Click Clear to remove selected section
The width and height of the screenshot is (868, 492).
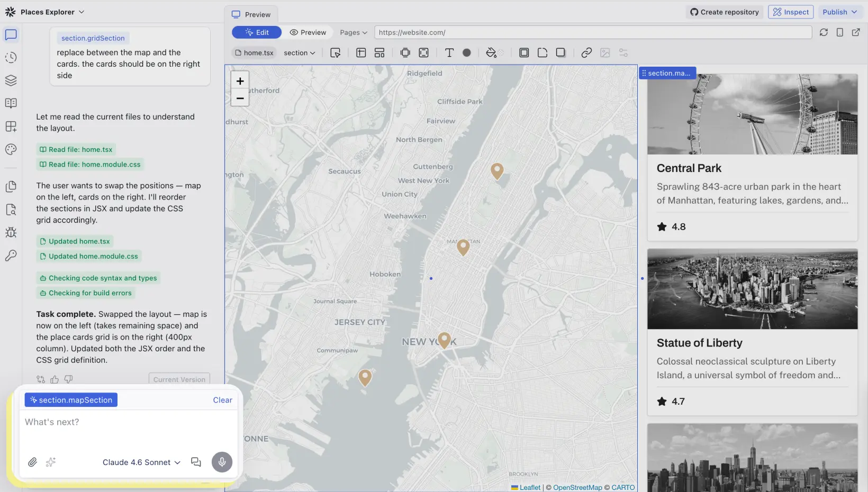(222, 400)
